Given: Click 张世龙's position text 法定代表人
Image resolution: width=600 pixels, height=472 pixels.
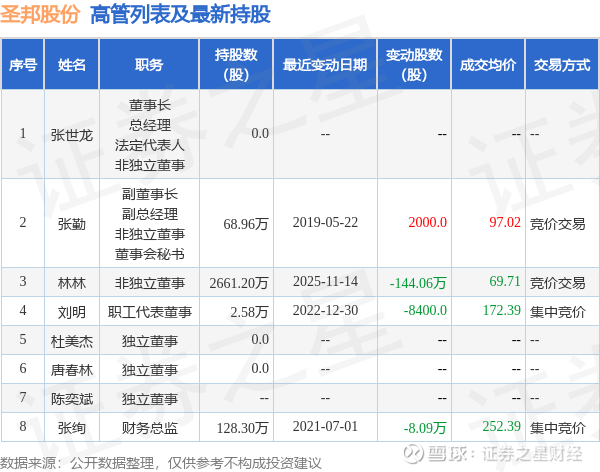Looking at the screenshot, I should (150, 145).
